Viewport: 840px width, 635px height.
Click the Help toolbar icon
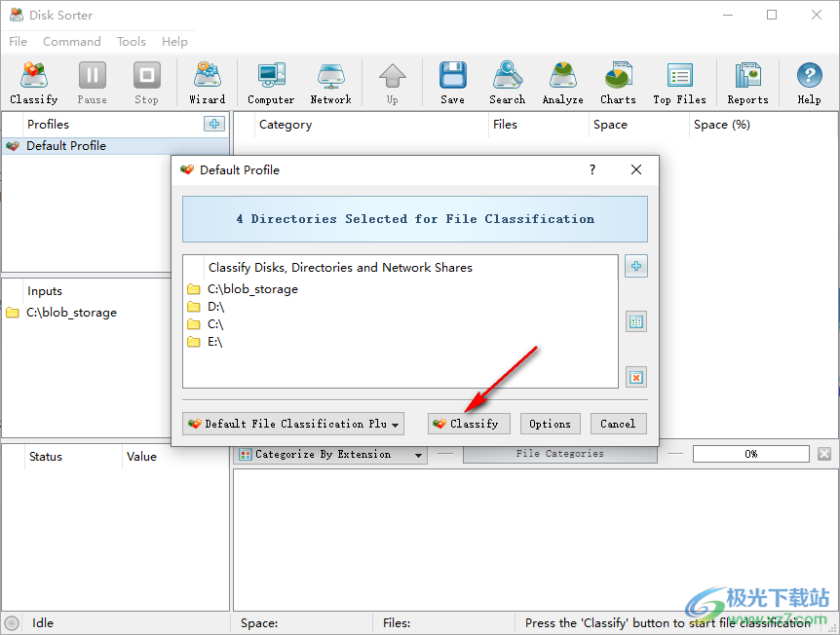pos(809,83)
